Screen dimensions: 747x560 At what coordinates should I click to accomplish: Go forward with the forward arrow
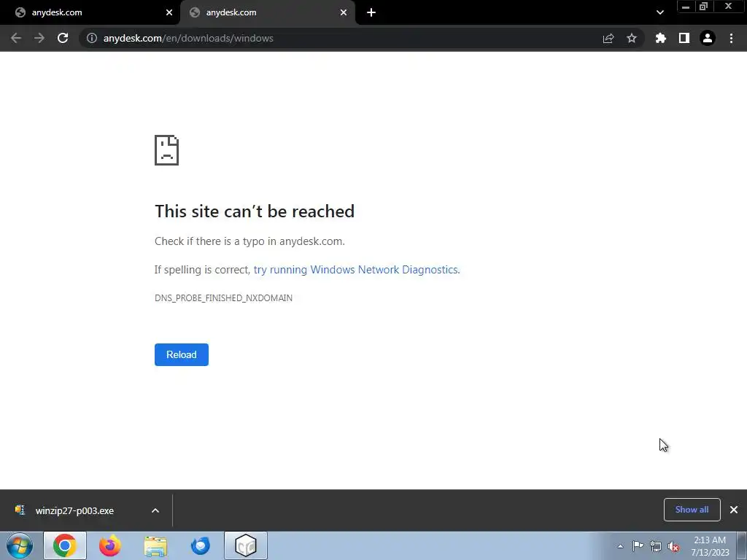point(39,38)
